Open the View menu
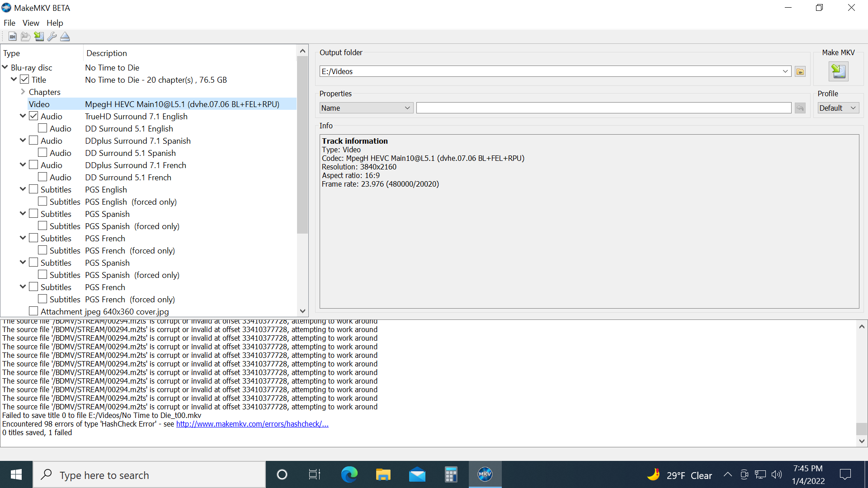868x488 pixels. click(31, 23)
